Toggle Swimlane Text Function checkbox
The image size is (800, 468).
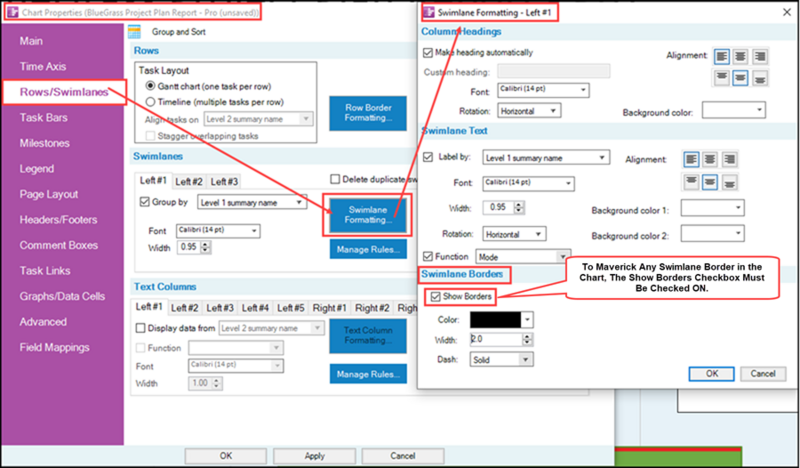click(428, 256)
